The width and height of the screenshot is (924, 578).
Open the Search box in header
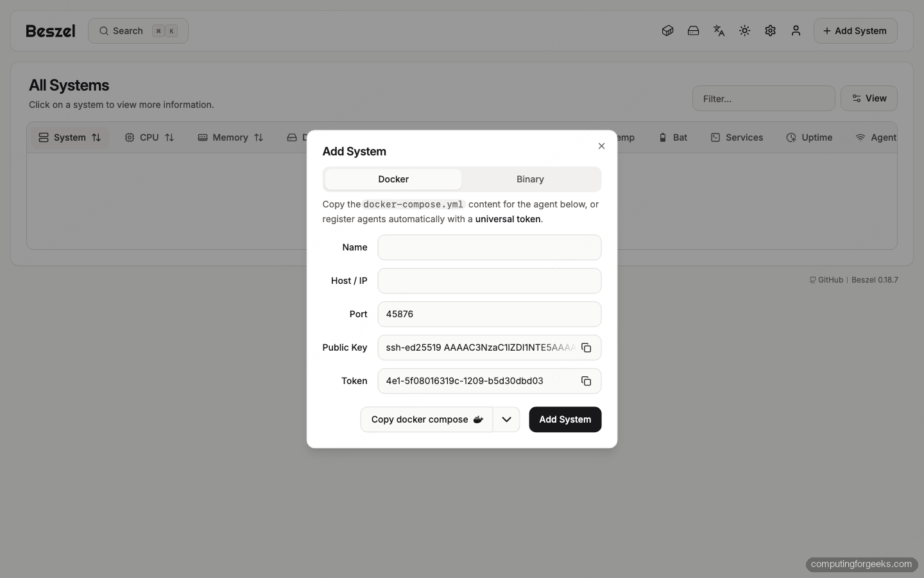[x=138, y=31]
